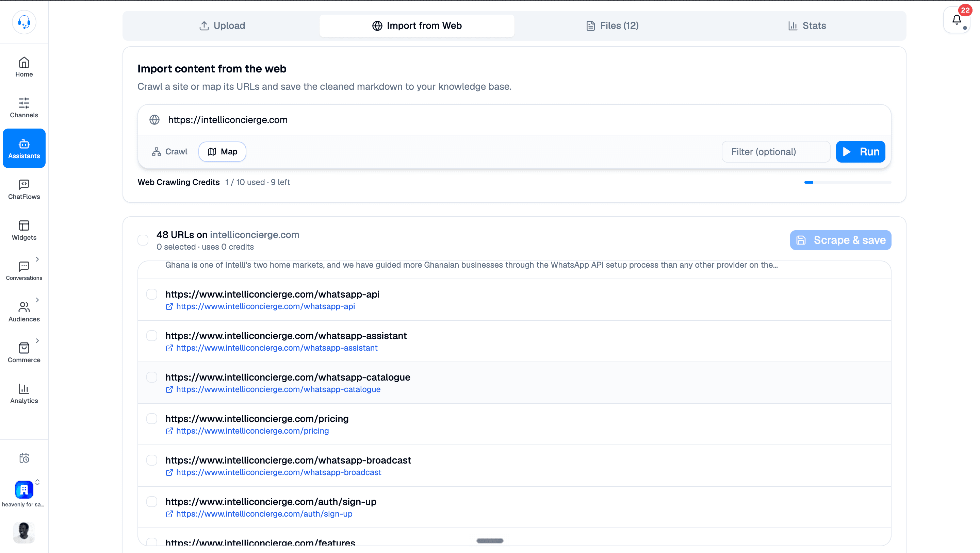
Task: Click the user profile avatar
Action: pos(24,533)
